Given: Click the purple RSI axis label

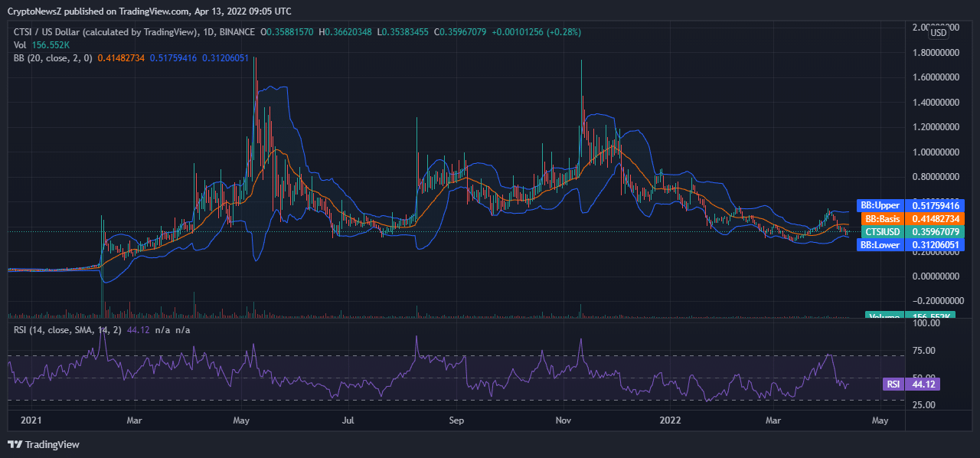Looking at the screenshot, I should coord(891,384).
